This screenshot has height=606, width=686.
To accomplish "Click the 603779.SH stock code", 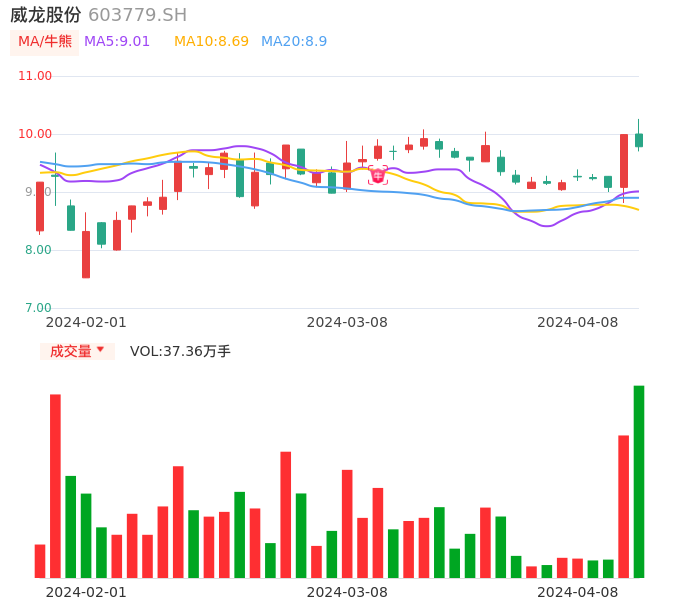I will [x=137, y=15].
